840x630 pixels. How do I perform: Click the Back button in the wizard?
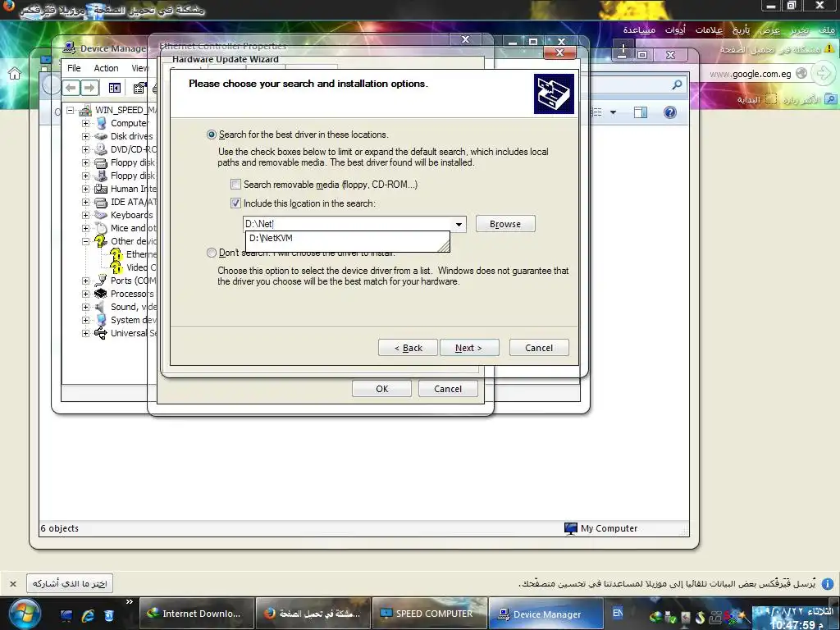(x=409, y=348)
